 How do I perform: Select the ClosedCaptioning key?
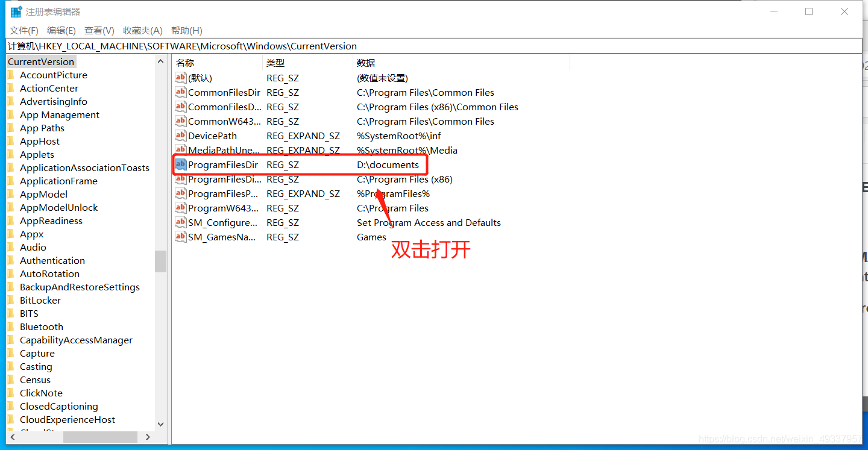click(x=58, y=407)
